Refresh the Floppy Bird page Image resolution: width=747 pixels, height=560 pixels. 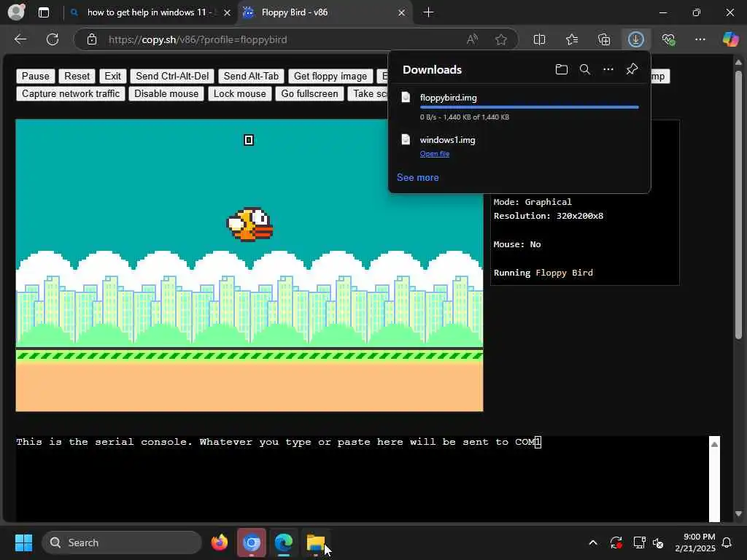[53, 39]
